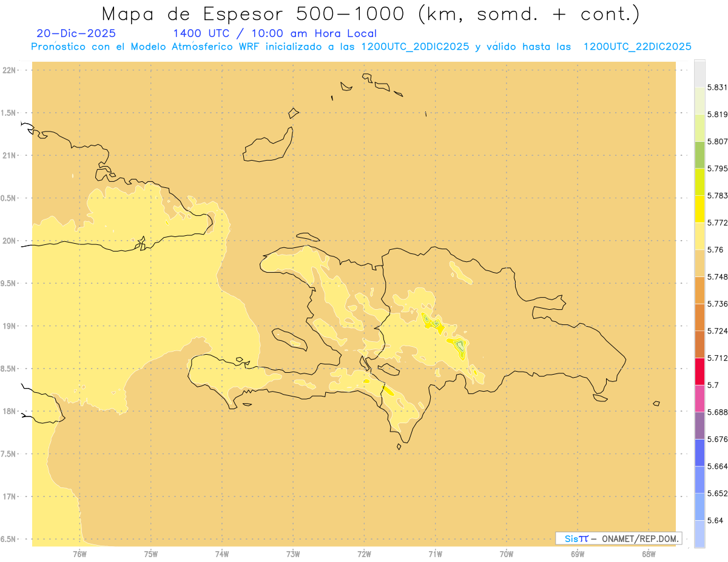
Task: Click the 1.5N latitude tick label
Action: click(x=8, y=113)
